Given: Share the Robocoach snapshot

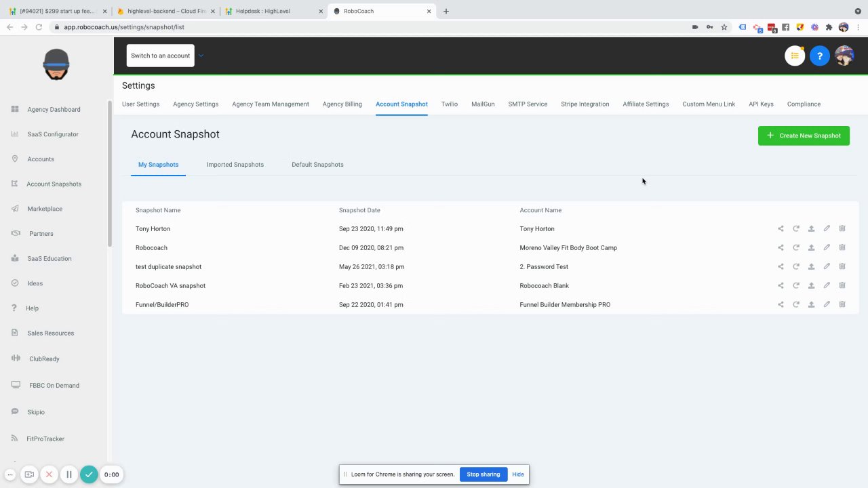Looking at the screenshot, I should point(781,247).
